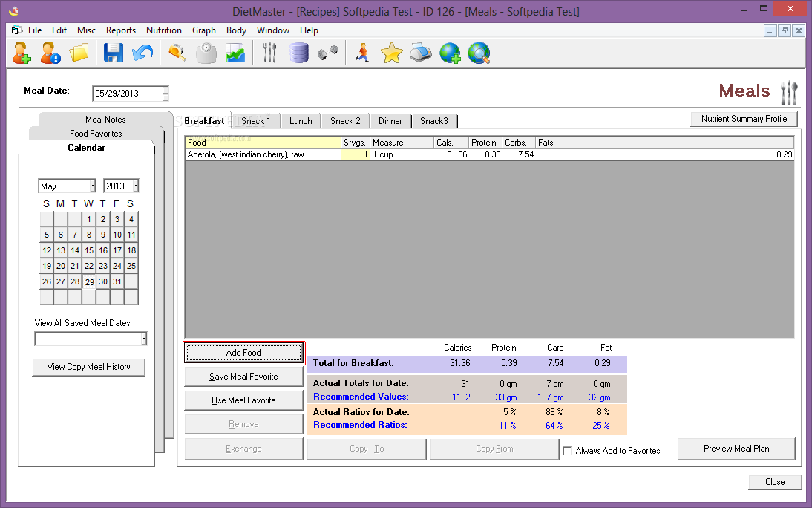Open meals via fork and knife toolbar icon
The image size is (812, 508).
tap(270, 53)
